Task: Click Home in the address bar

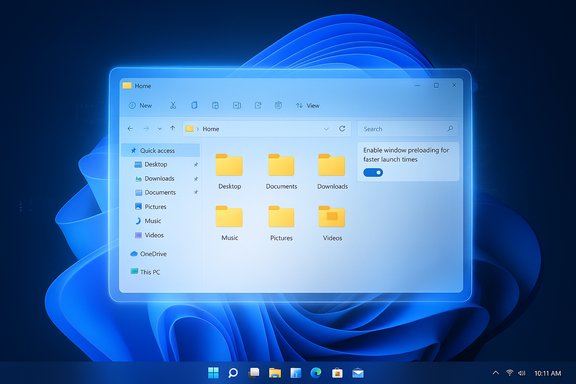Action: tap(211, 129)
